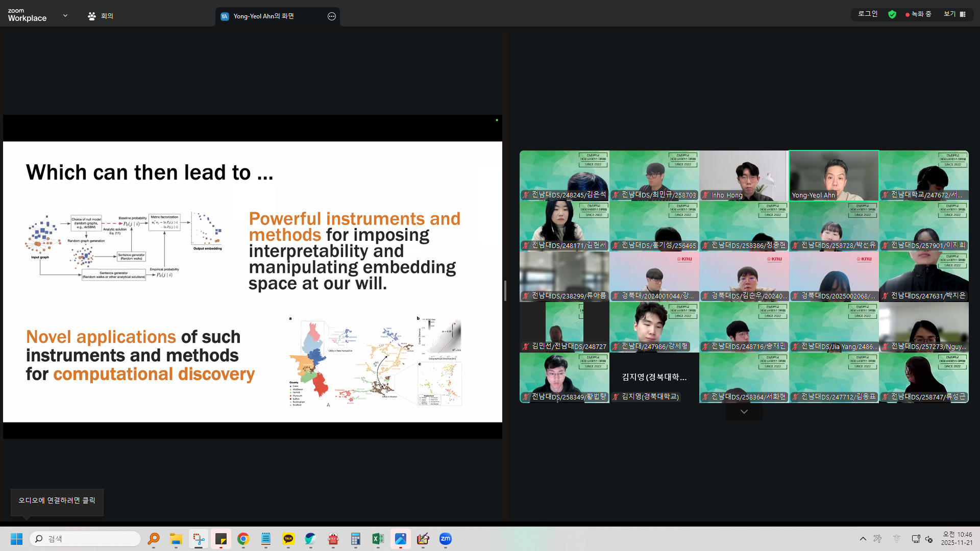
Task: Open the 보기 view layout menu
Action: (x=954, y=14)
